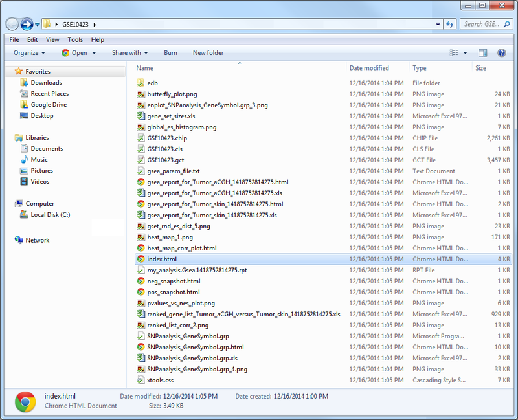Select ranked_gene_list_Tumor_aCGH_versus_Tumor_skin xls file name
The image size is (518, 420).
(x=244, y=314)
